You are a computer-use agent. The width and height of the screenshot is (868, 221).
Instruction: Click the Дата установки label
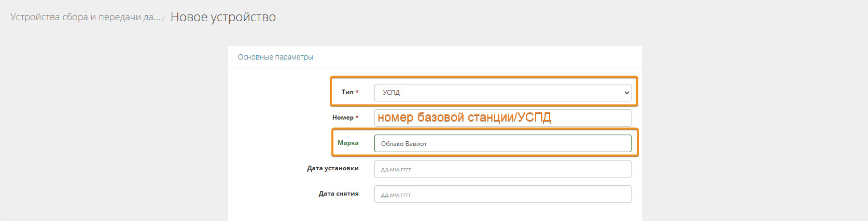332,168
